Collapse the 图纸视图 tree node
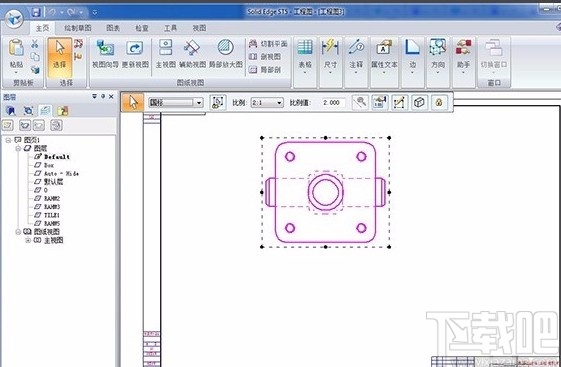The image size is (561, 367). click(18, 232)
